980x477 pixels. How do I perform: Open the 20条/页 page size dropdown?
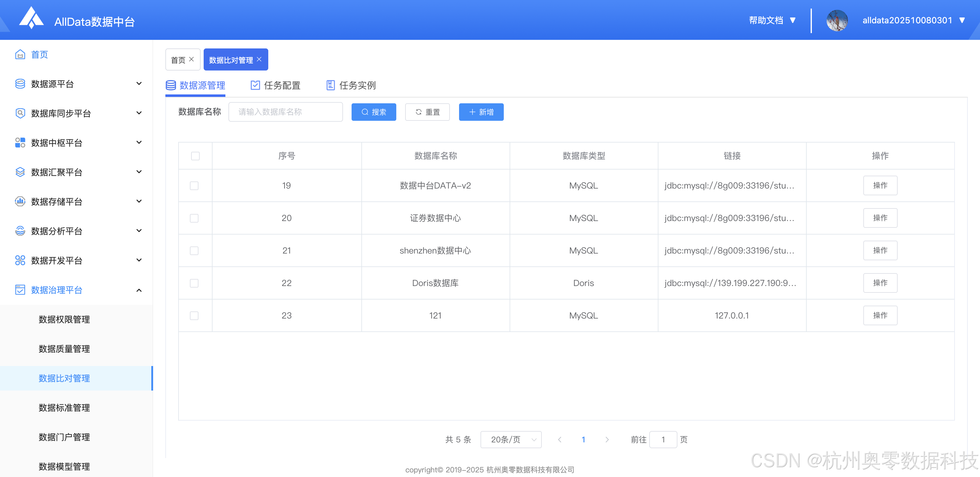click(x=511, y=439)
